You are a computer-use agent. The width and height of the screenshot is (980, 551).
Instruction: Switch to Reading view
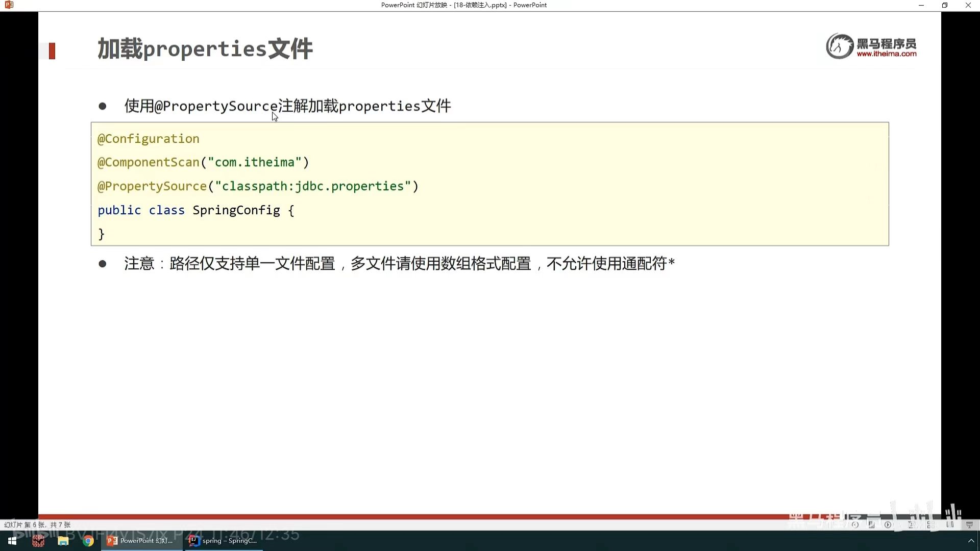click(x=950, y=524)
